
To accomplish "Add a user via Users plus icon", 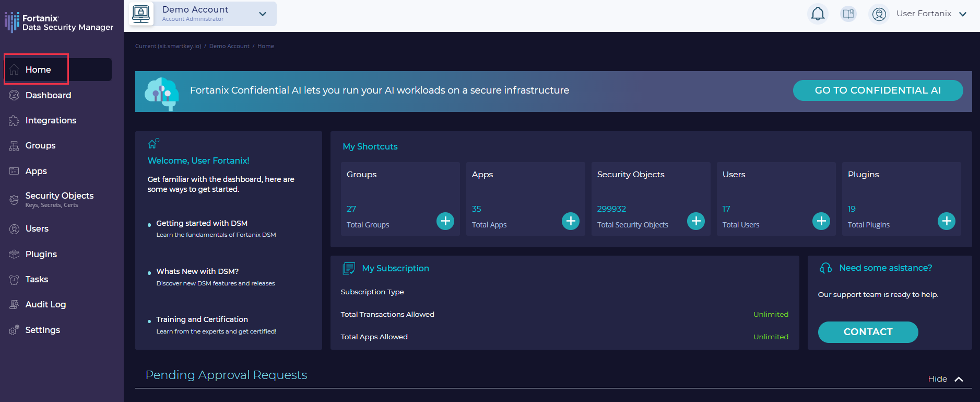I will [x=821, y=221].
